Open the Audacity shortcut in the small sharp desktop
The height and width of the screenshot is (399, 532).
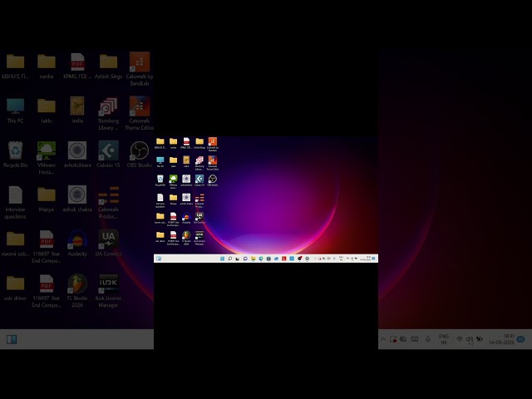point(186,218)
